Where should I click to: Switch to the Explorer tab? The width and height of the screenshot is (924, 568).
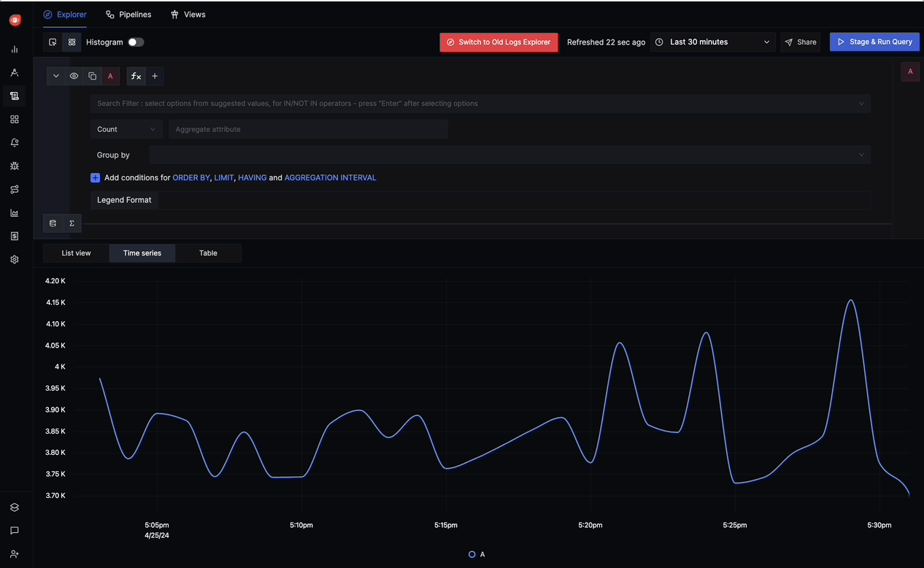point(65,15)
